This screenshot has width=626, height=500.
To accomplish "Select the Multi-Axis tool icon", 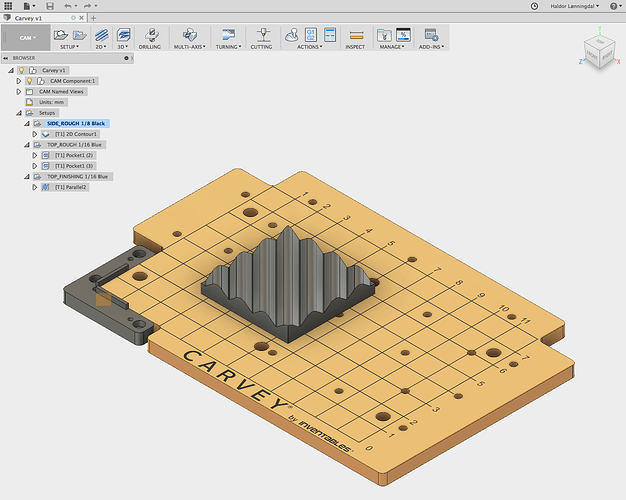I will 190,35.
